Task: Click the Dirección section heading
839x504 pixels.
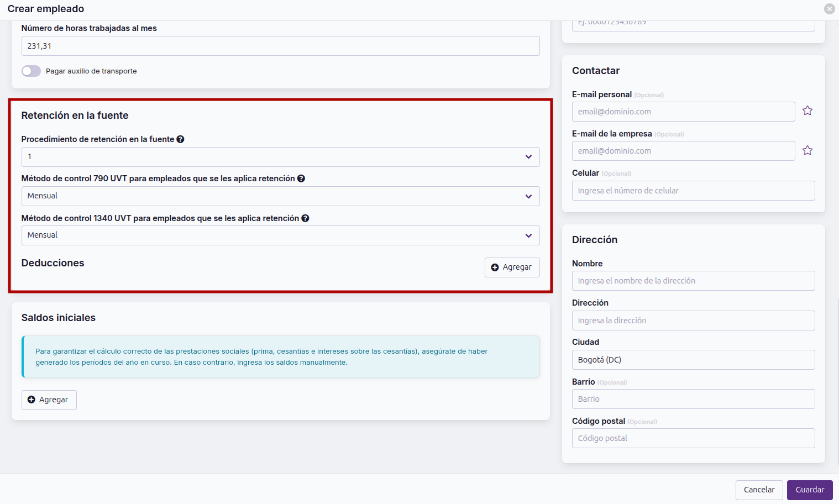Action: [595, 240]
